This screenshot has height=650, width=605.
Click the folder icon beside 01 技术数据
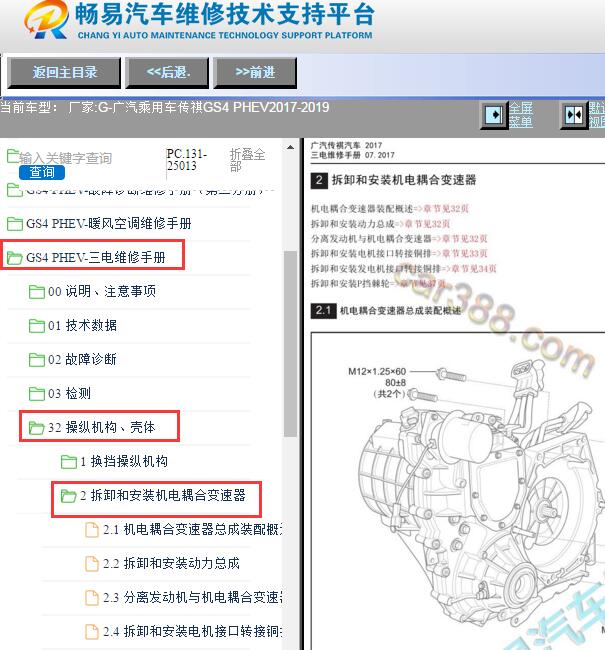(x=36, y=326)
